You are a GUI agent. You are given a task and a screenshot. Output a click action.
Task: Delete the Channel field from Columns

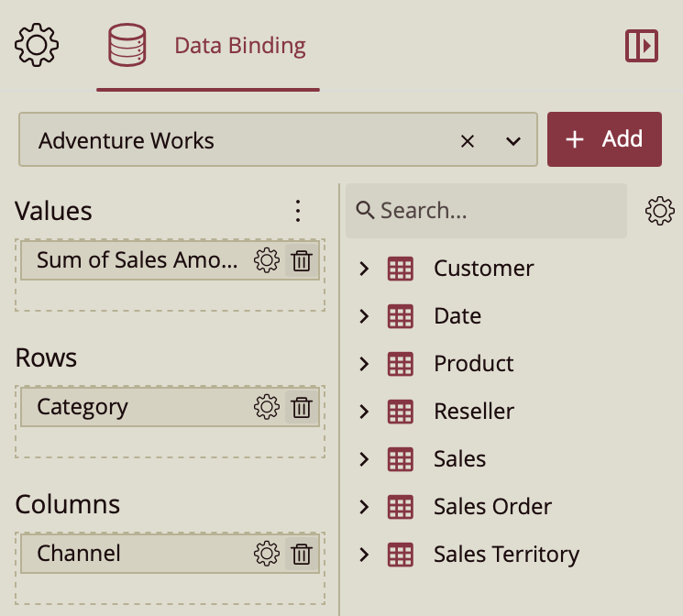pos(302,554)
